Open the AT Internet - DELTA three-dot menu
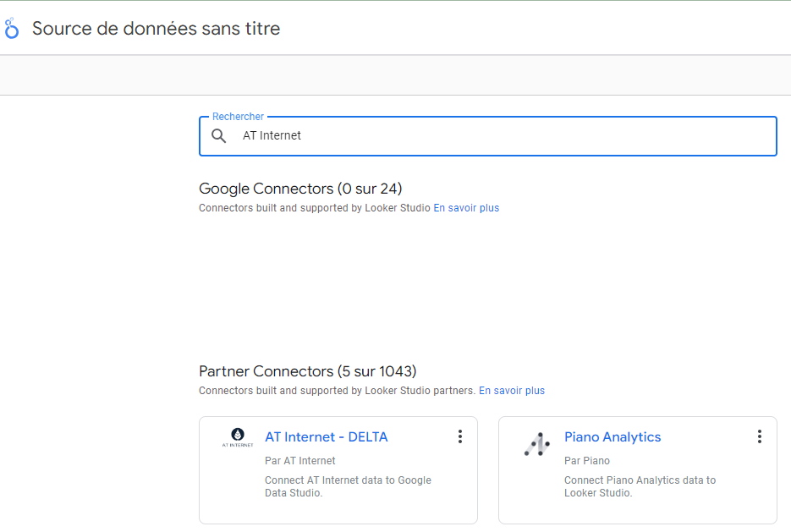The image size is (791, 532). point(460,436)
